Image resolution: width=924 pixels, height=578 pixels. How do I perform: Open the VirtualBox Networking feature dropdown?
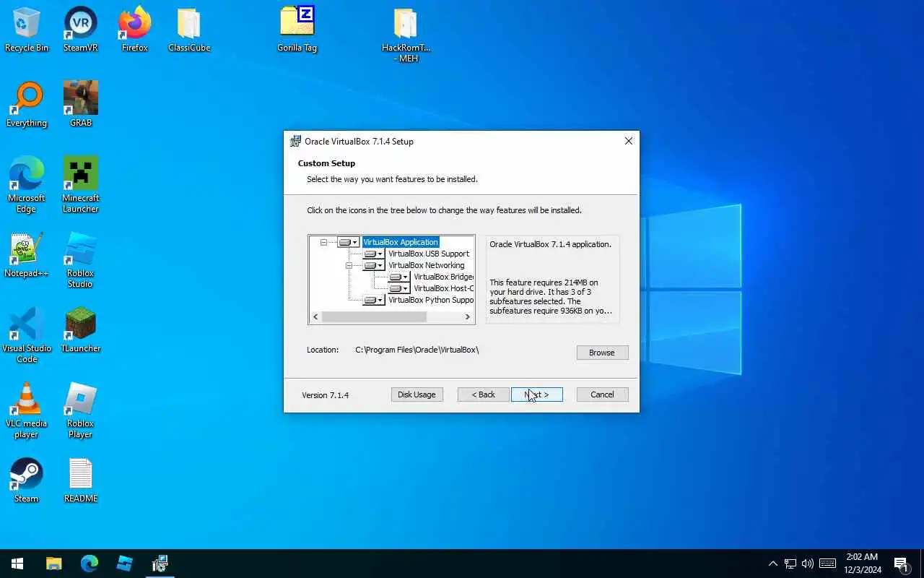click(373, 265)
